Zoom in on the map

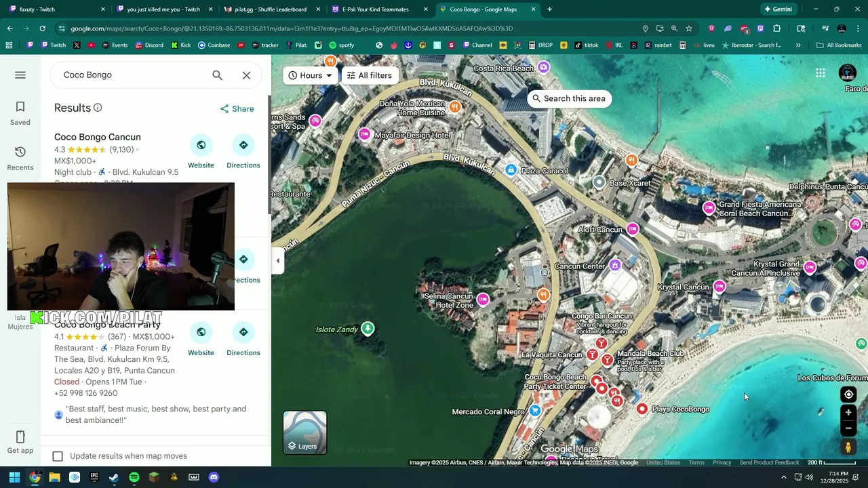click(x=848, y=413)
